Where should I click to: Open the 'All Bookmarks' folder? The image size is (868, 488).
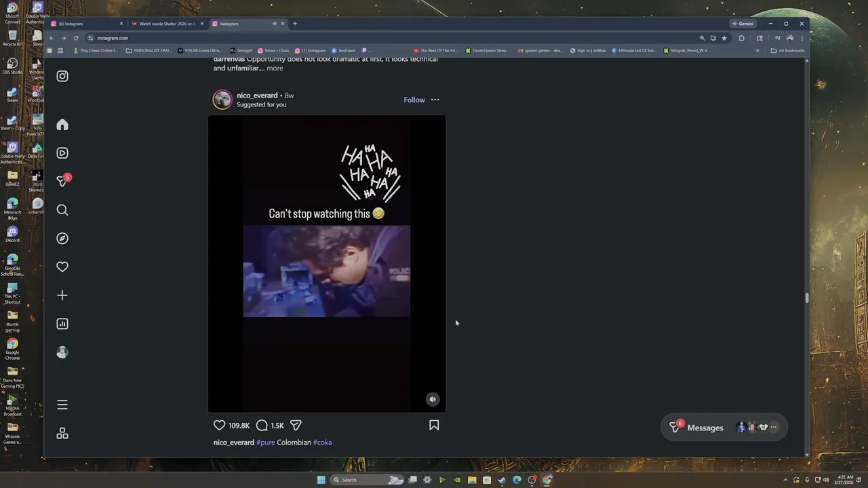[788, 50]
